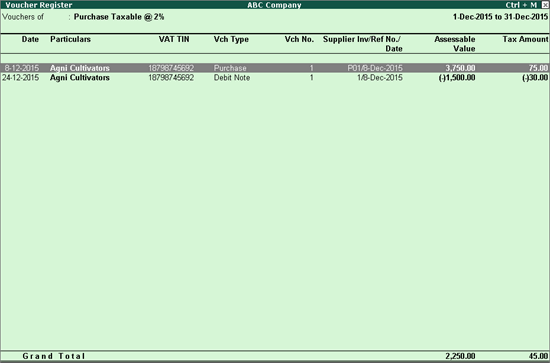
Task: Click the Tax Amount column header
Action: pyautogui.click(x=525, y=39)
